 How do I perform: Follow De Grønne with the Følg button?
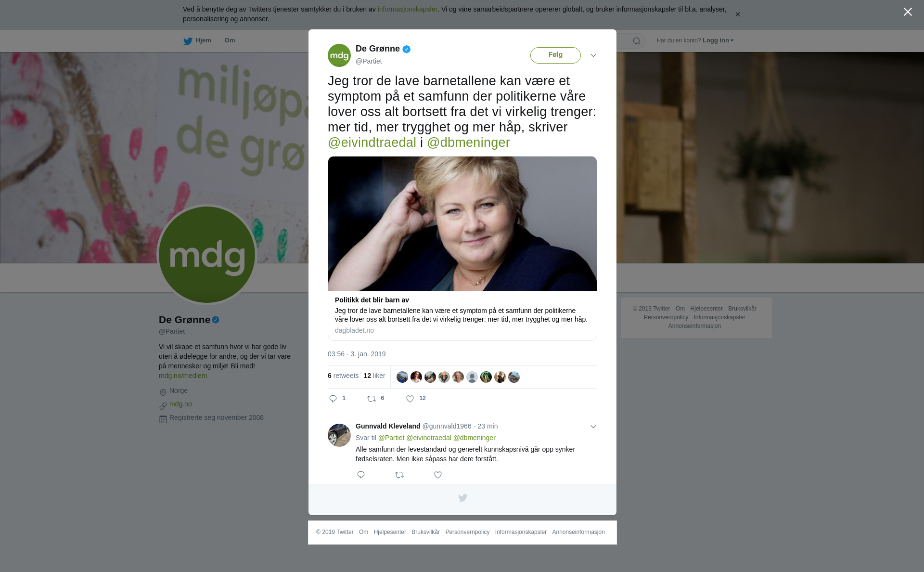pyautogui.click(x=555, y=55)
